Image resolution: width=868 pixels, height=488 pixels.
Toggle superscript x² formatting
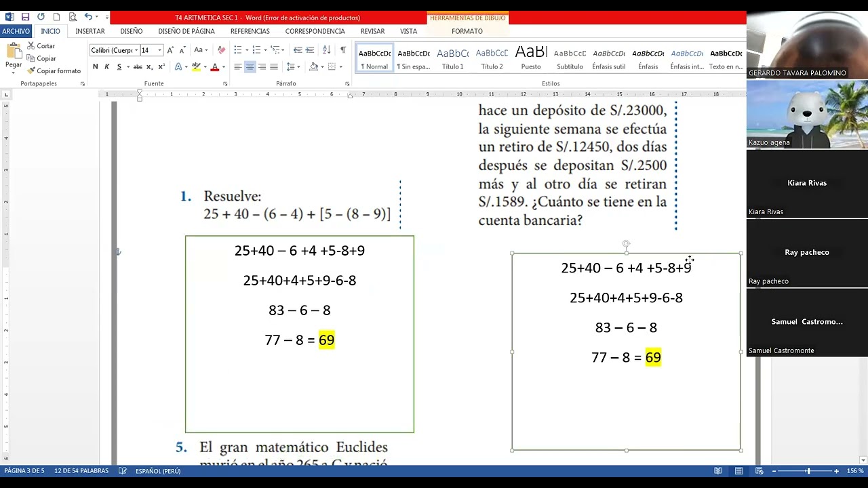click(161, 66)
